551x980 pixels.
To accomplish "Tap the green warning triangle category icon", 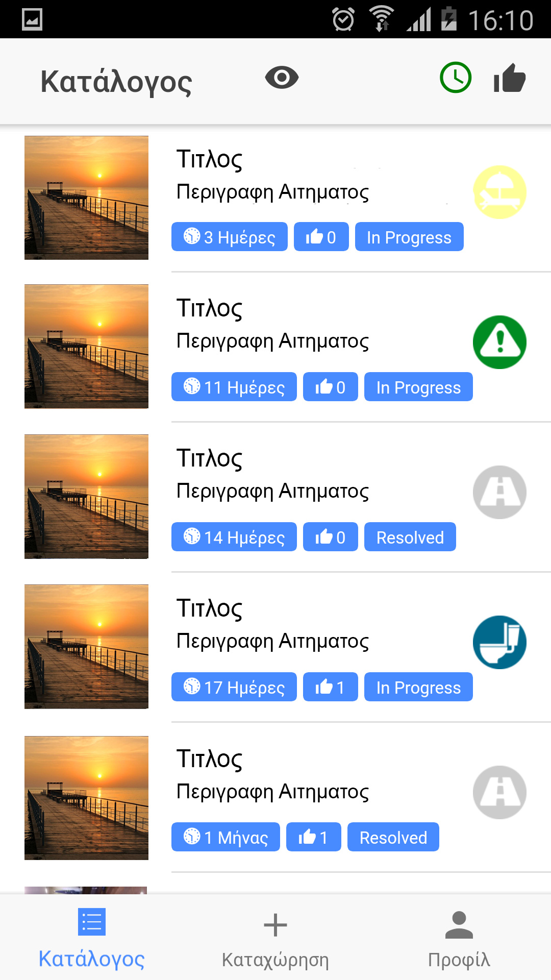I will [x=499, y=342].
